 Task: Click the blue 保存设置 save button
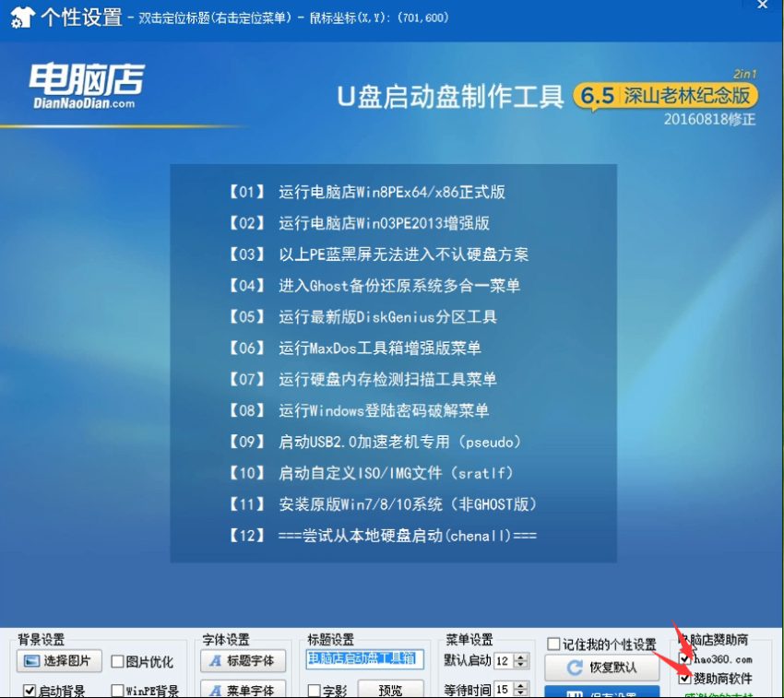tap(602, 692)
